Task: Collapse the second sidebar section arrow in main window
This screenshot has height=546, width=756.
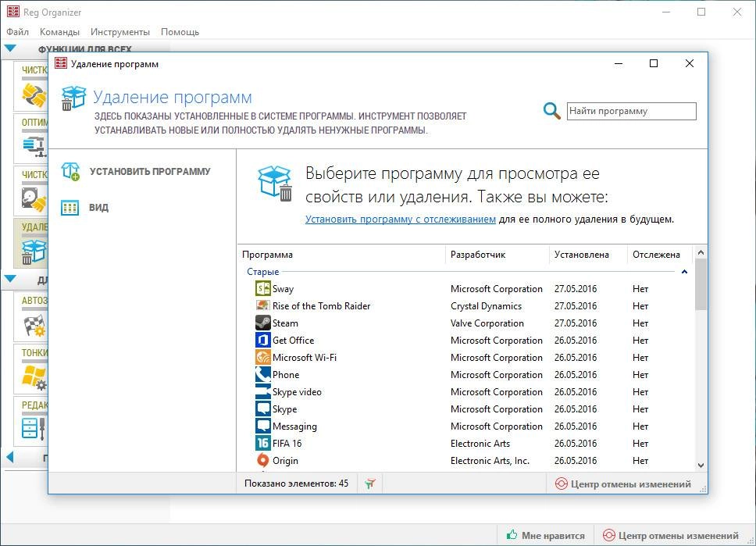Action: 9,279
